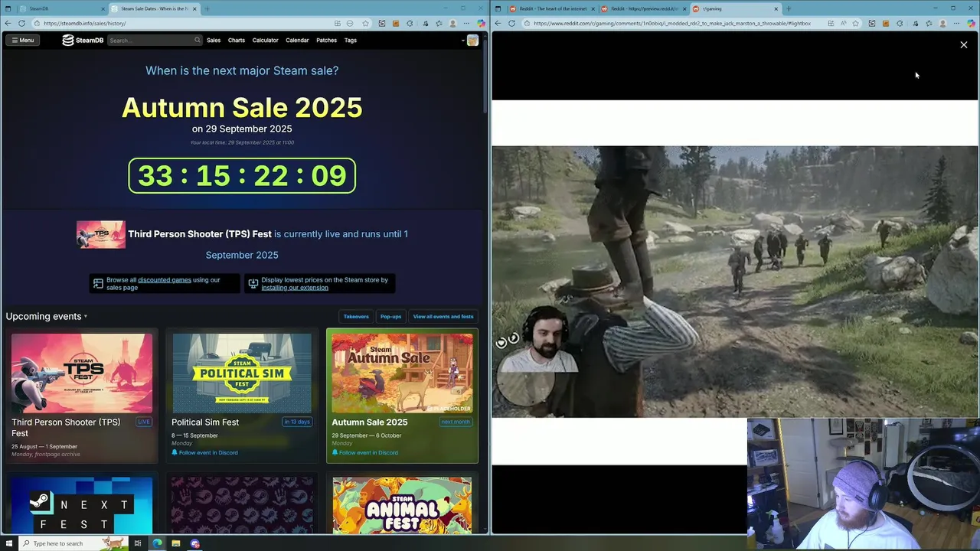Viewport: 980px width, 551px height.
Task: Follow the Third Person Shooter (TPS) Fest link
Action: click(200, 234)
